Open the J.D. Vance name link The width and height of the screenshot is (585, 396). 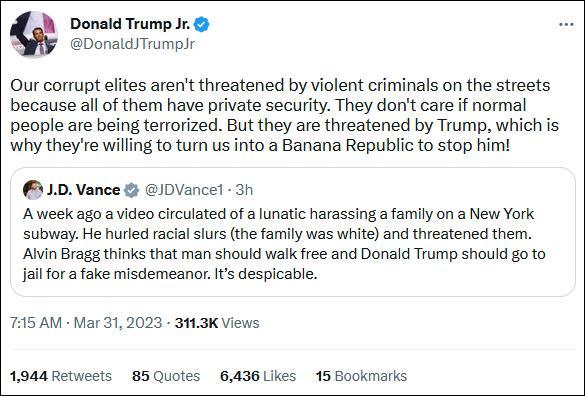83,190
